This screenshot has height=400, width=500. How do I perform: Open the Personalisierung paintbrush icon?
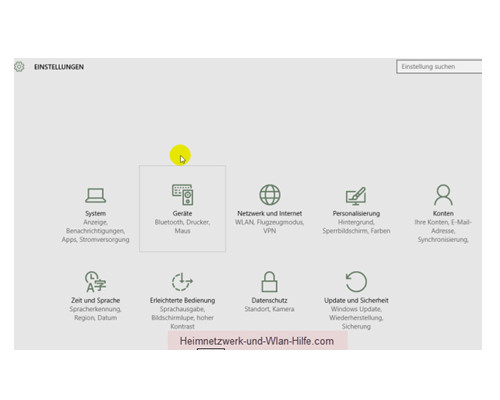click(x=356, y=196)
